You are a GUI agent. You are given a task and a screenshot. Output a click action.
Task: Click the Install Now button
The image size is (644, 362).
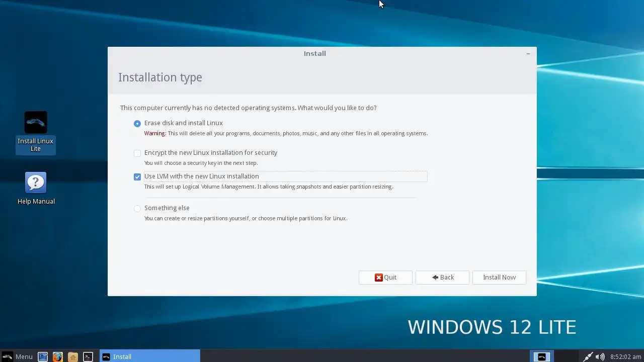pyautogui.click(x=499, y=278)
